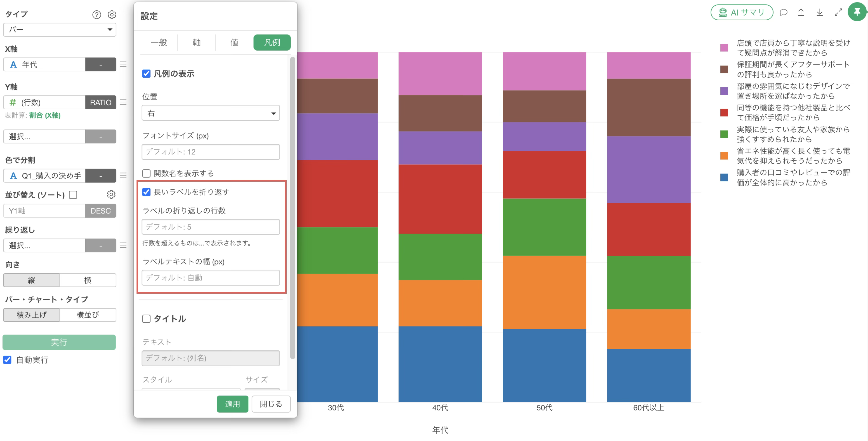Uncheck 凡例の表示 checkbox
Image resolution: width=868 pixels, height=441 pixels.
coord(146,73)
